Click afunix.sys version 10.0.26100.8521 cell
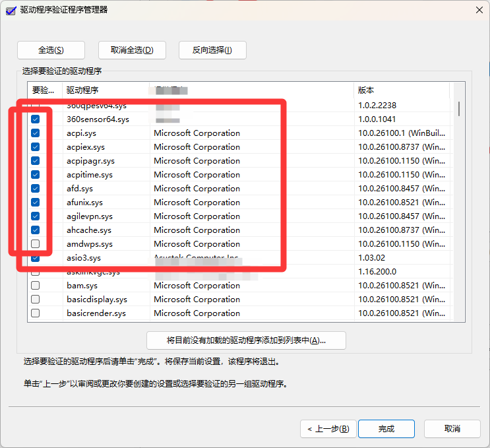The height and width of the screenshot is (448, 490). (402, 203)
